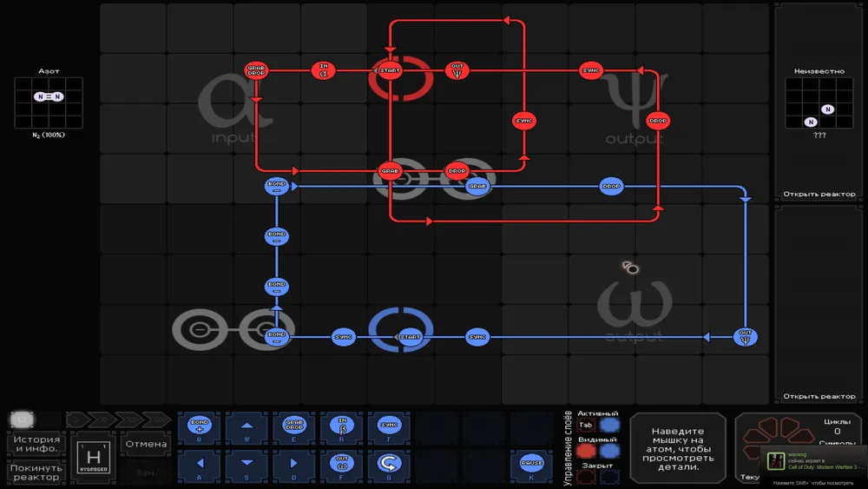Image resolution: width=868 pixels, height=489 pixels.
Task: Select the N≡N molecule in the Азот panel
Action: [x=49, y=96]
